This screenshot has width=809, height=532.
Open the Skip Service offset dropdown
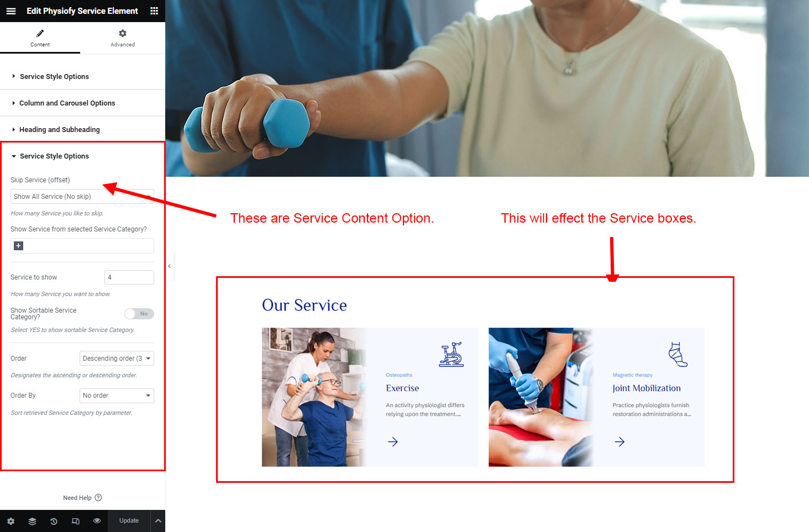pos(82,197)
